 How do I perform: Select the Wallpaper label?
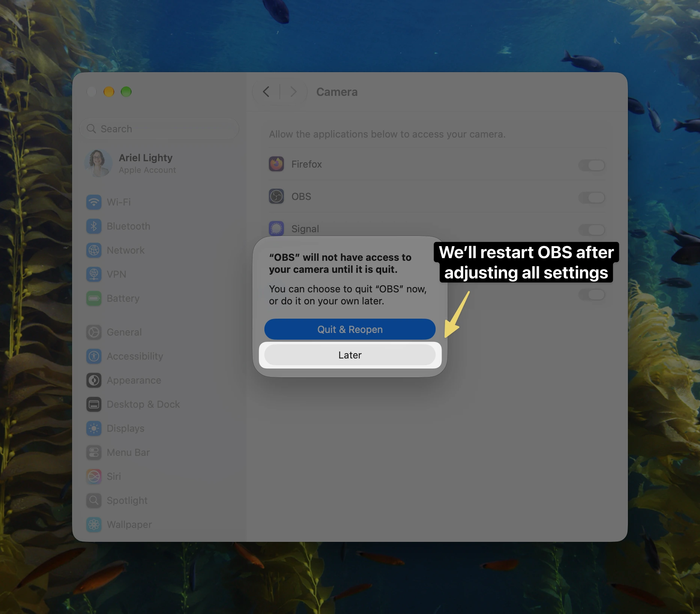[x=130, y=525]
